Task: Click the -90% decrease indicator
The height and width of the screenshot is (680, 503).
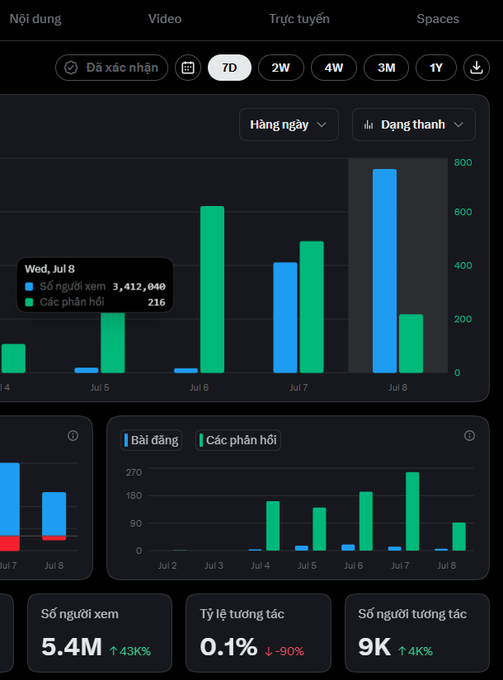Action: click(x=284, y=651)
